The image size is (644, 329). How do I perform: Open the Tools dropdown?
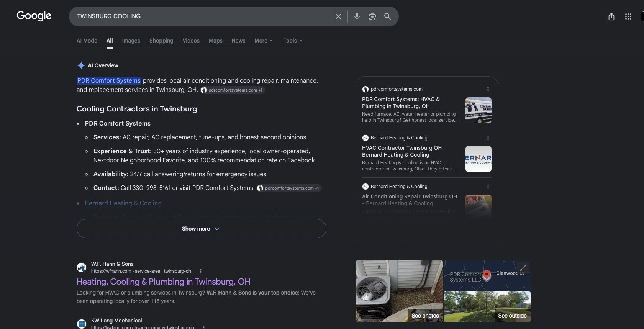click(293, 41)
